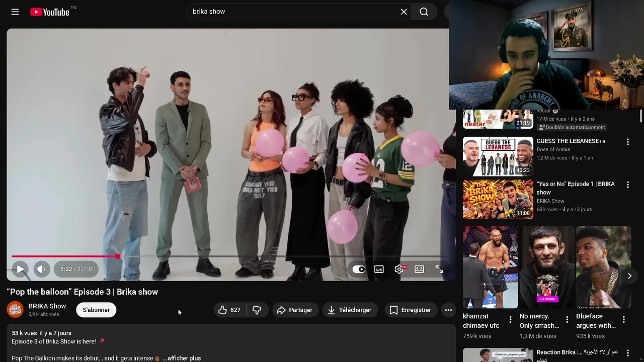Open options for khamzat chimaev ufc short
The height and width of the screenshot is (362, 644).
tap(510, 319)
